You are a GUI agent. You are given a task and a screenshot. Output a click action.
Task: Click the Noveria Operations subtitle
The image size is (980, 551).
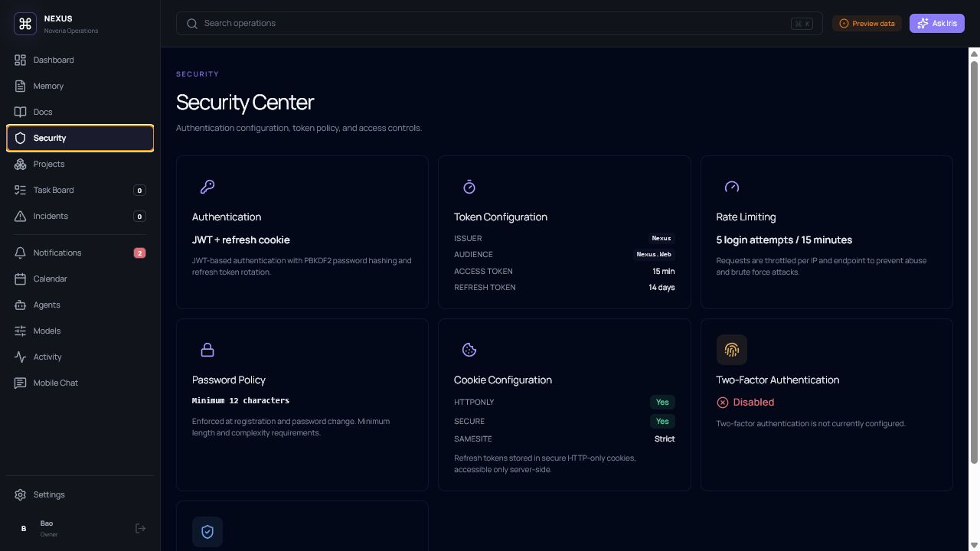click(x=71, y=31)
